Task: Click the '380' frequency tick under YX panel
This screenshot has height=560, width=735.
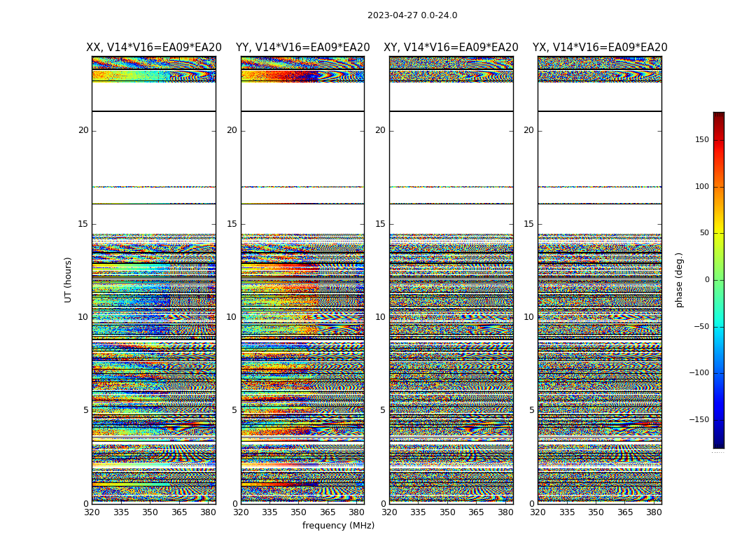Action: click(x=654, y=512)
